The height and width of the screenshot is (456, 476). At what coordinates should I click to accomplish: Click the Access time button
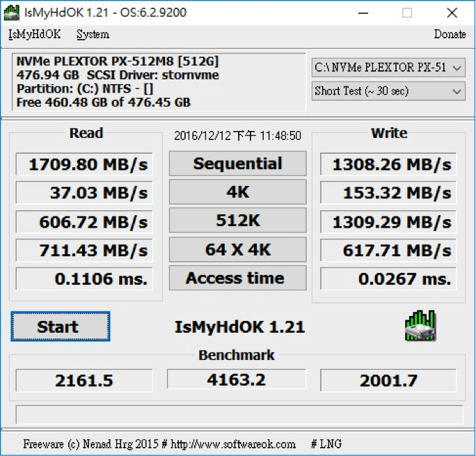(x=238, y=278)
